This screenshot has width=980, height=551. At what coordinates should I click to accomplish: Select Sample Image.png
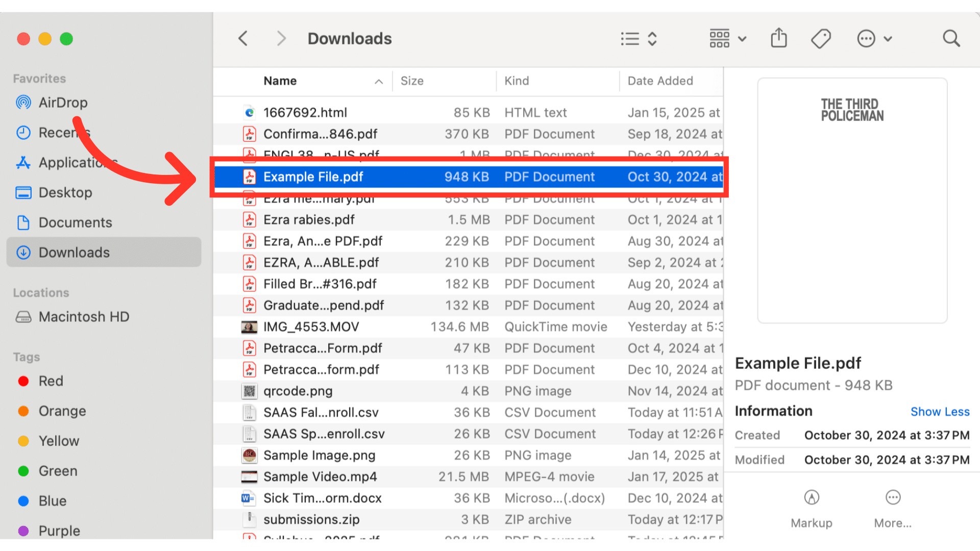pyautogui.click(x=469, y=456)
